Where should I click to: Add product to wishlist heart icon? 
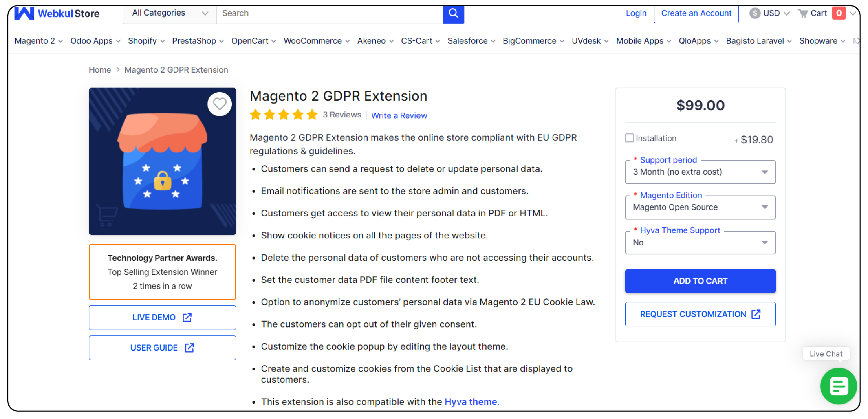(219, 104)
